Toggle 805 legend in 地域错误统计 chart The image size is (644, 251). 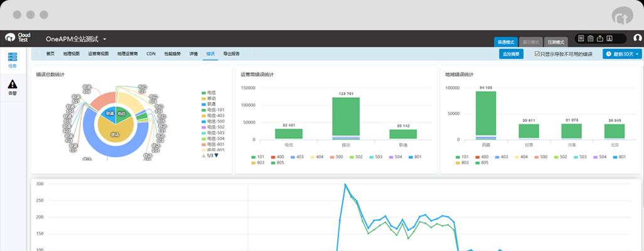[483, 163]
